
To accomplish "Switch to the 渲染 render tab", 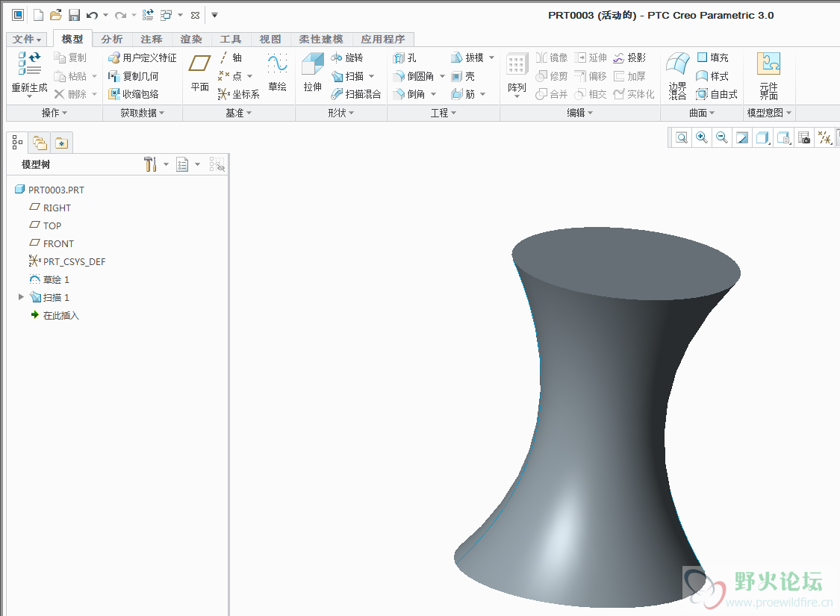I will tap(190, 39).
